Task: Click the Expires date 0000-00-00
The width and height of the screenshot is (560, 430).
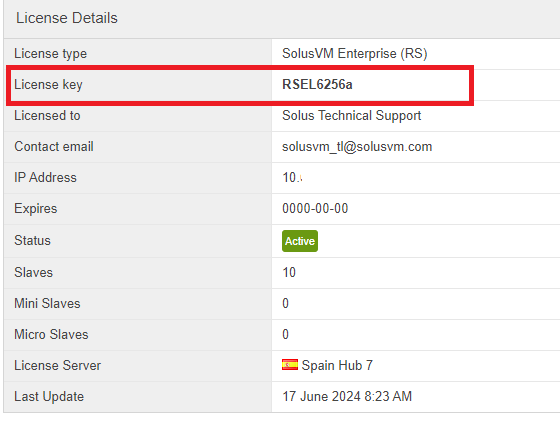Action: pos(315,209)
